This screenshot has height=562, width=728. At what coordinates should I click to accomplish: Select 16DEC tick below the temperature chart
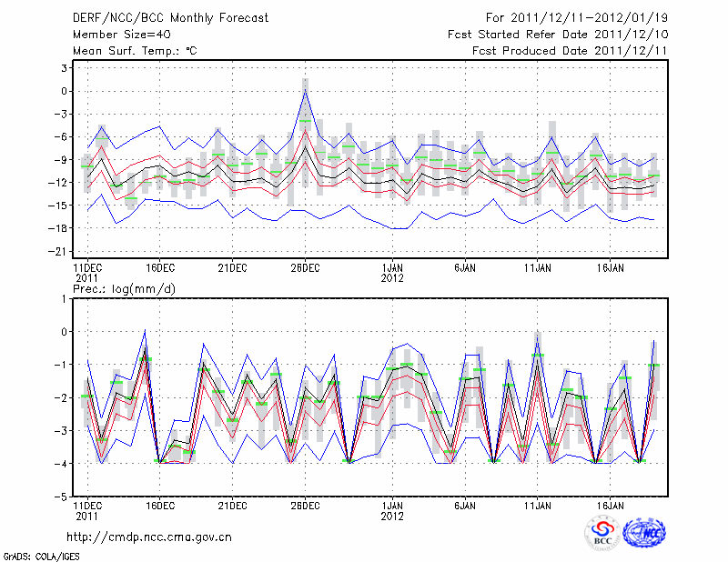159,268
